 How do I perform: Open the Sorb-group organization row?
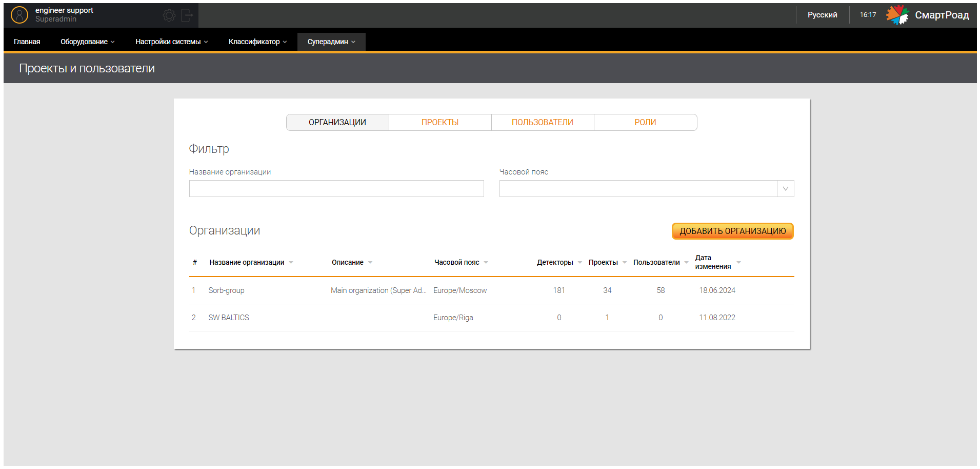pos(491,290)
